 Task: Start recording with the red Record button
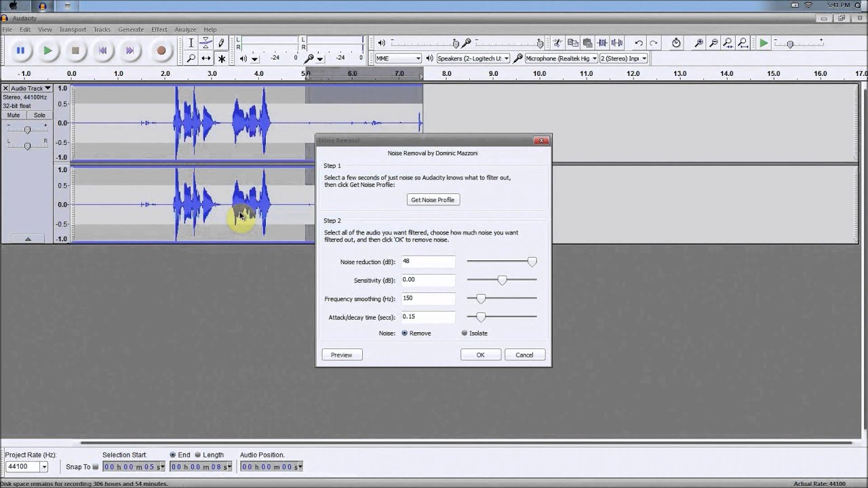pos(161,50)
